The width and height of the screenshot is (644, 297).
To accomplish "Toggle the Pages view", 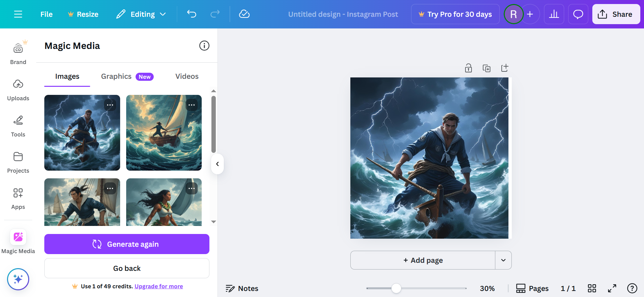I will click(x=532, y=288).
